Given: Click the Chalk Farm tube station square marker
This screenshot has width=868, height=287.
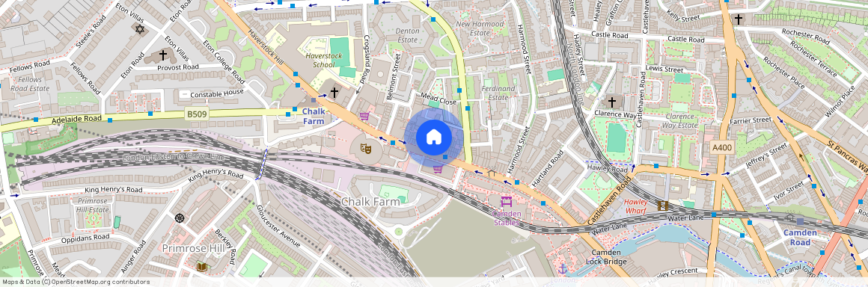Looking at the screenshot, I should [x=314, y=100].
